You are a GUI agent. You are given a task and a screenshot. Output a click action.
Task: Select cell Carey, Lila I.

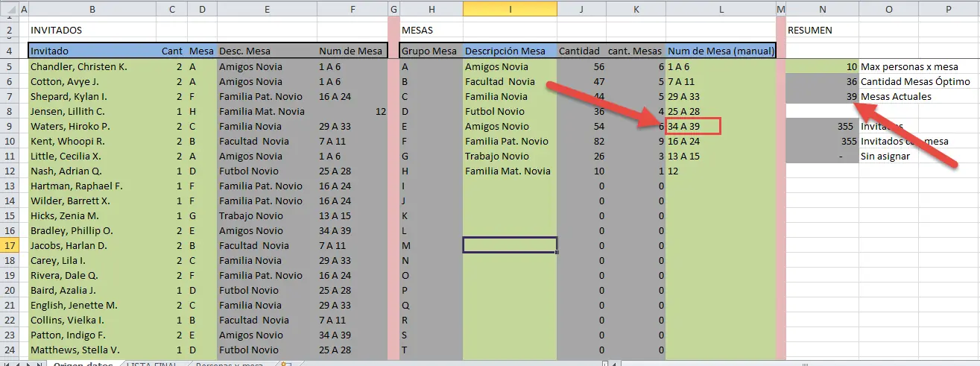[x=92, y=260]
